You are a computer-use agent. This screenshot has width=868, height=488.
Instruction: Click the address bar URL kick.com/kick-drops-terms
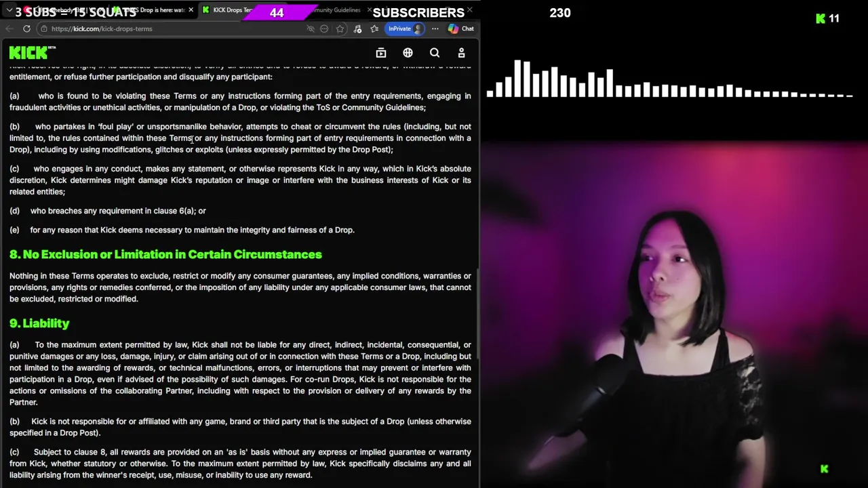click(102, 28)
